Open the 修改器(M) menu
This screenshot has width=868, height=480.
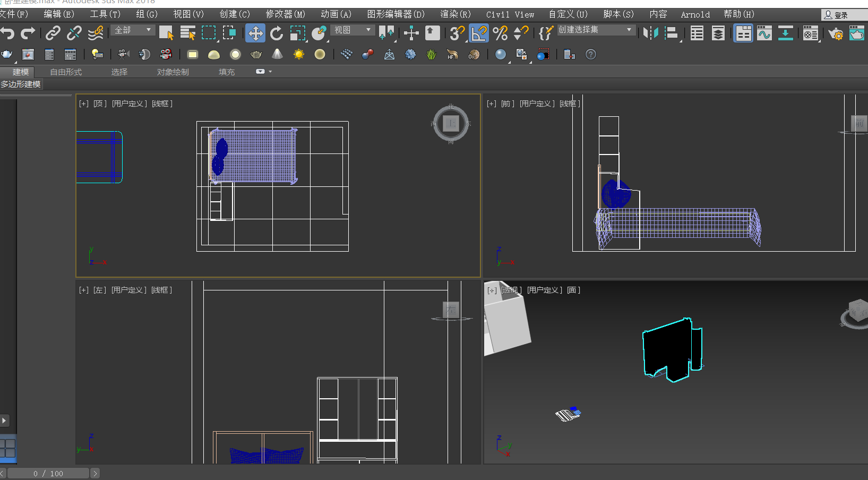click(x=285, y=14)
